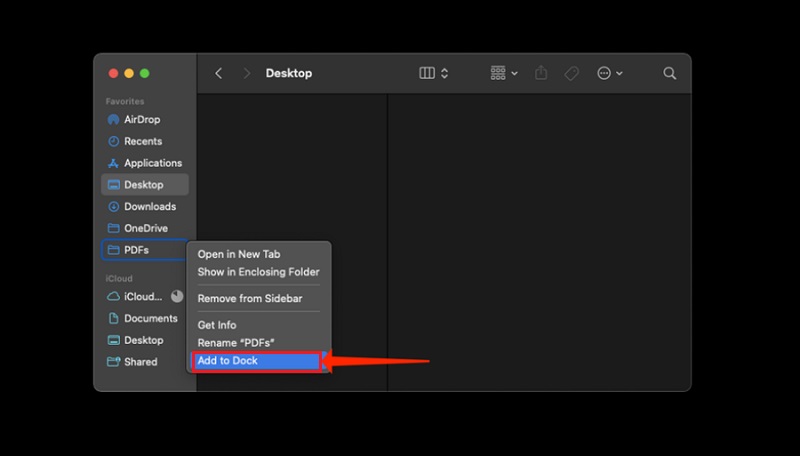Screen dimensions: 800x456
Task: Select Downloads in Favorites sidebar
Action: click(149, 207)
